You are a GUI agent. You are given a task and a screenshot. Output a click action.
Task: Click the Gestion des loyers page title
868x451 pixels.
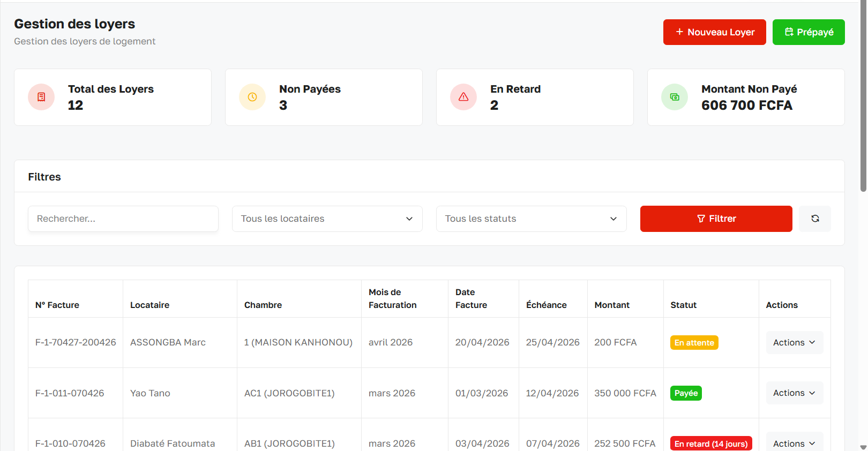coord(74,24)
